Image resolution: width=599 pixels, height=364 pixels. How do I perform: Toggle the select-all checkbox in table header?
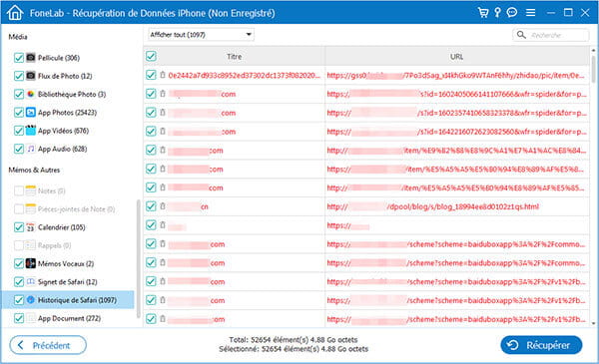[151, 56]
